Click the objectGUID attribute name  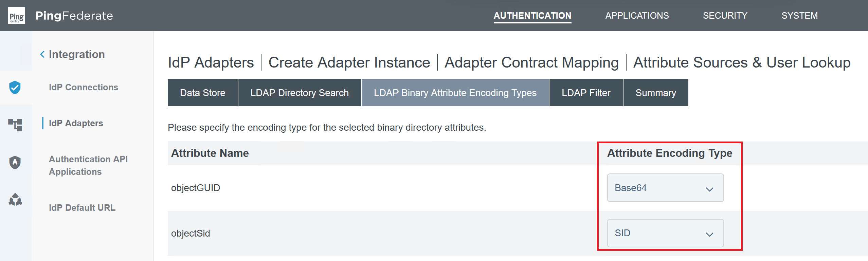[x=196, y=188]
